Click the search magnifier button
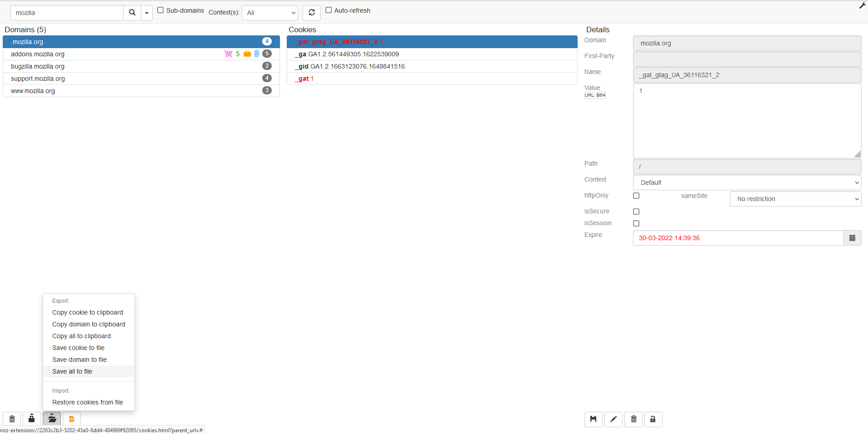The width and height of the screenshot is (868, 434). coord(132,13)
